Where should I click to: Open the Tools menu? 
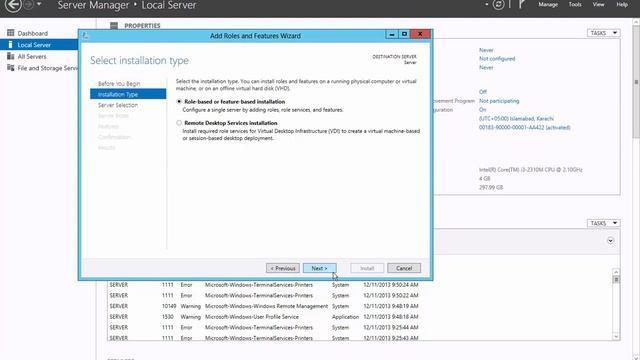click(x=575, y=4)
